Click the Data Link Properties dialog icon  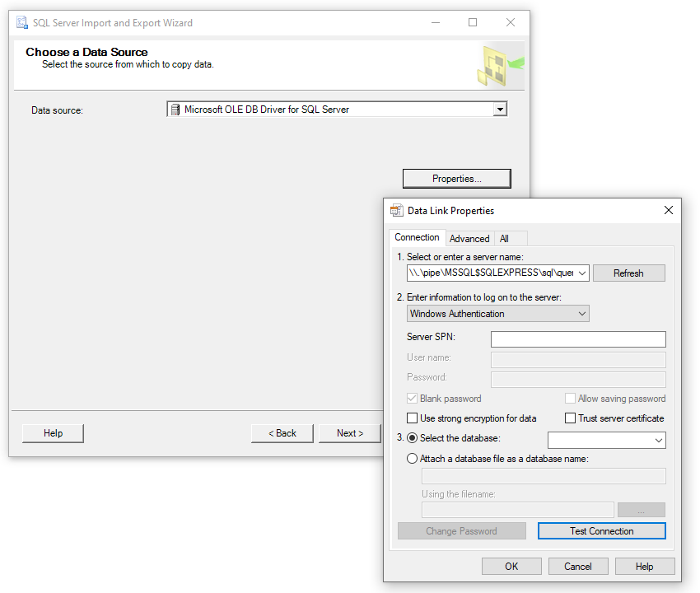point(398,211)
